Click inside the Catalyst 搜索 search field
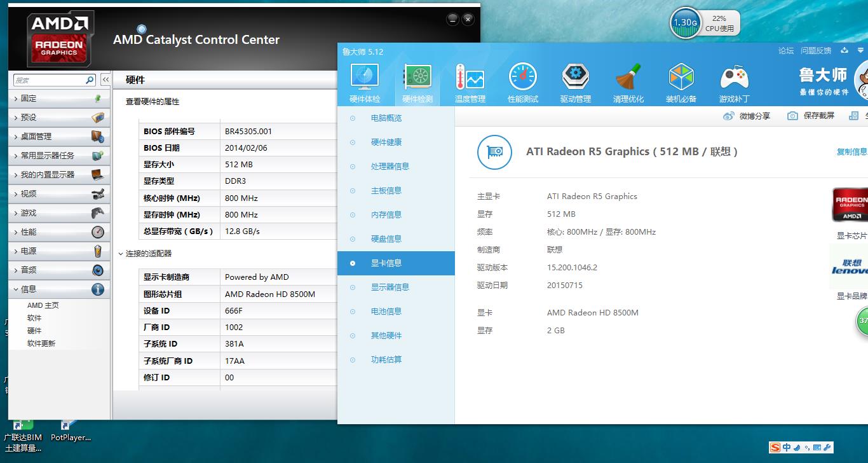This screenshot has height=463, width=868. [49, 80]
